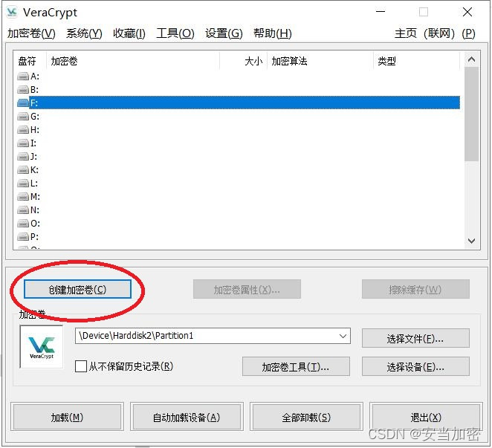The image size is (492, 448).
Task: Open the 收藏(I) menu
Action: 129,33
